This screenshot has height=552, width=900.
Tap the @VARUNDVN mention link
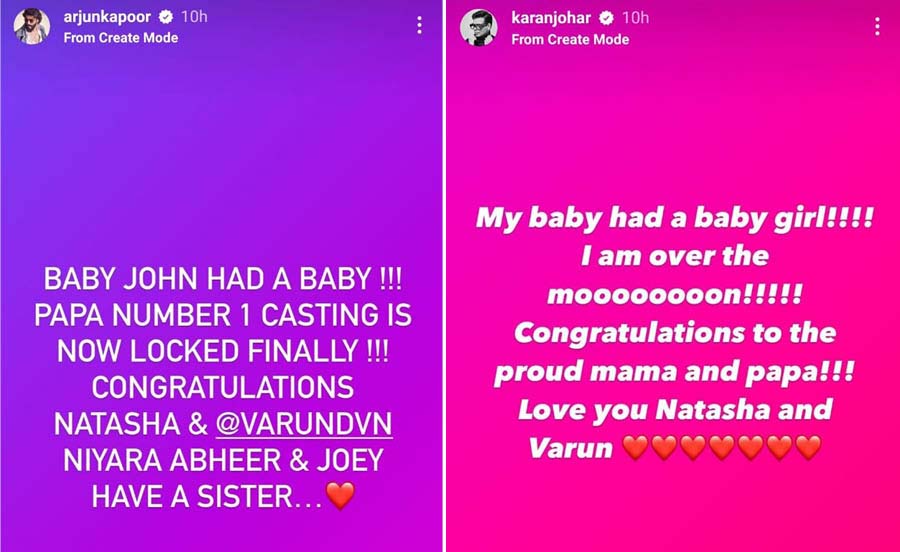304,424
